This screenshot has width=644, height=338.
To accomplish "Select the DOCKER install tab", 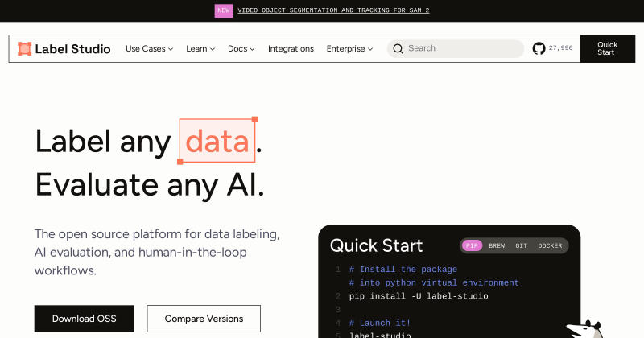I will point(550,245).
